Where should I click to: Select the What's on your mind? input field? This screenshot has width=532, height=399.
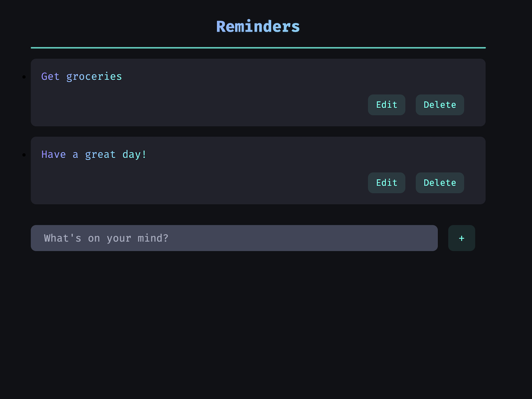(234, 238)
